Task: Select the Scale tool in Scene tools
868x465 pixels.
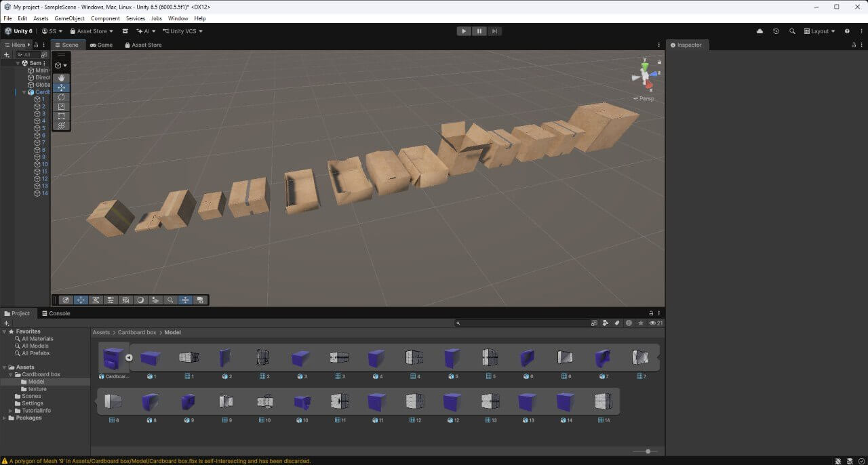Action: 61,106
